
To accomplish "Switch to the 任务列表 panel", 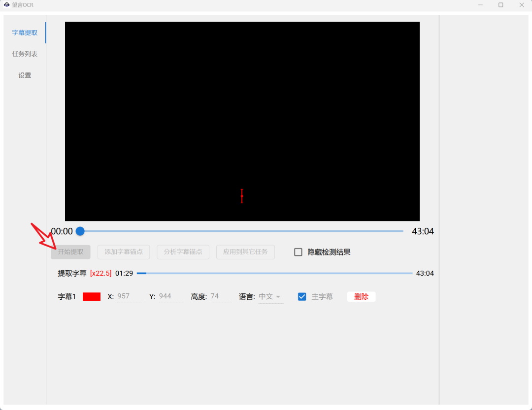I will tap(25, 54).
